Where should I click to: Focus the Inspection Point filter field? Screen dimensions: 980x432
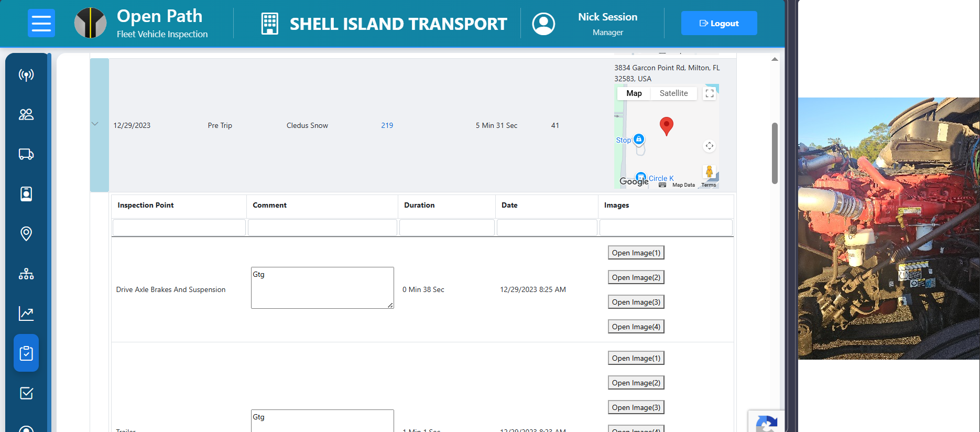[179, 228]
